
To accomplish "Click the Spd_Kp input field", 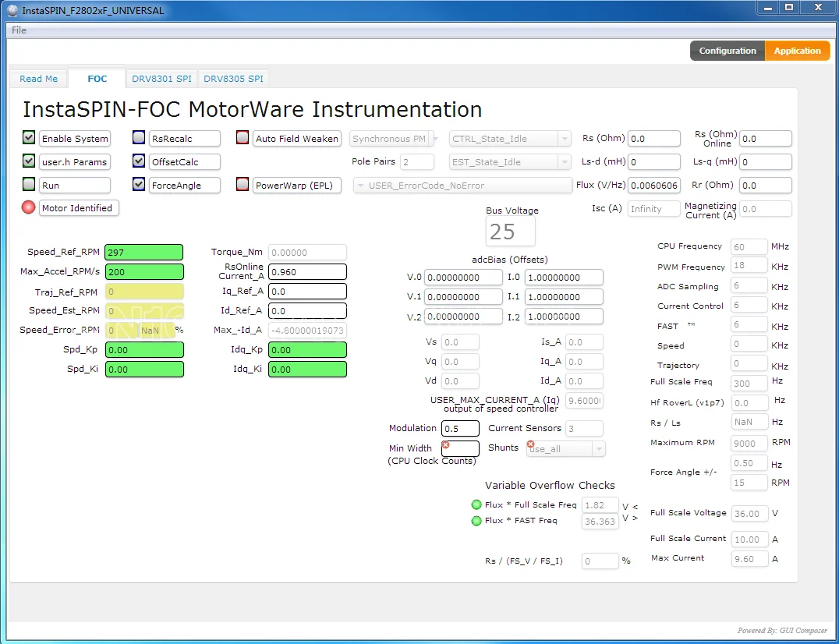I will 144,350.
